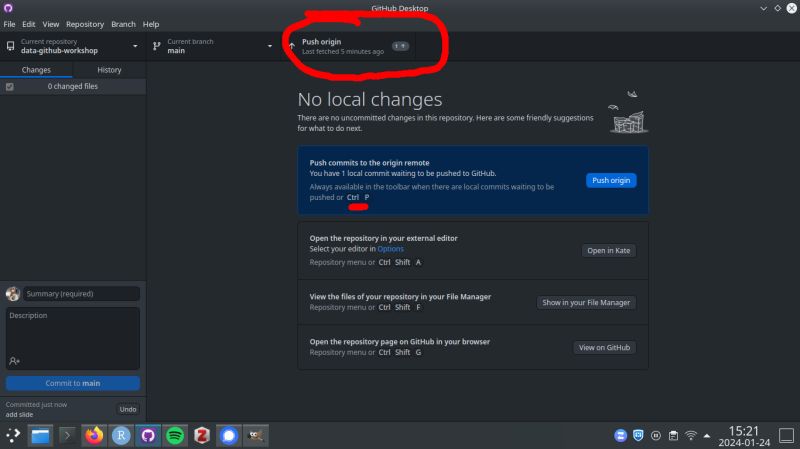Viewport: 800px width, 449px height.
Task: Open the File menu
Action: 9,24
